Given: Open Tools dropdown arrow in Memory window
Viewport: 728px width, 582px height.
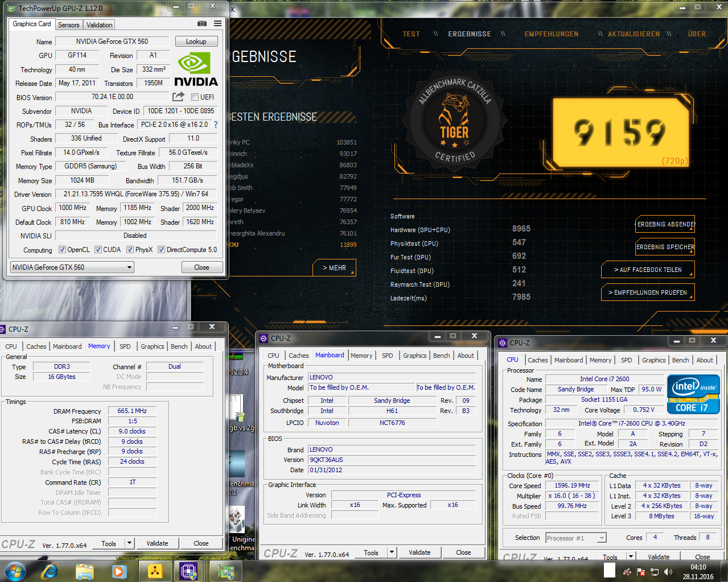Looking at the screenshot, I should pyautogui.click(x=129, y=543).
